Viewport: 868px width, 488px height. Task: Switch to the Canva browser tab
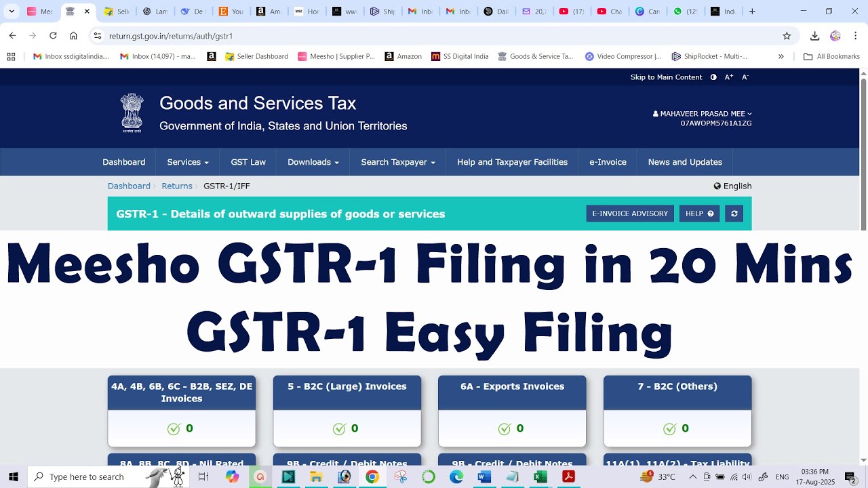648,12
